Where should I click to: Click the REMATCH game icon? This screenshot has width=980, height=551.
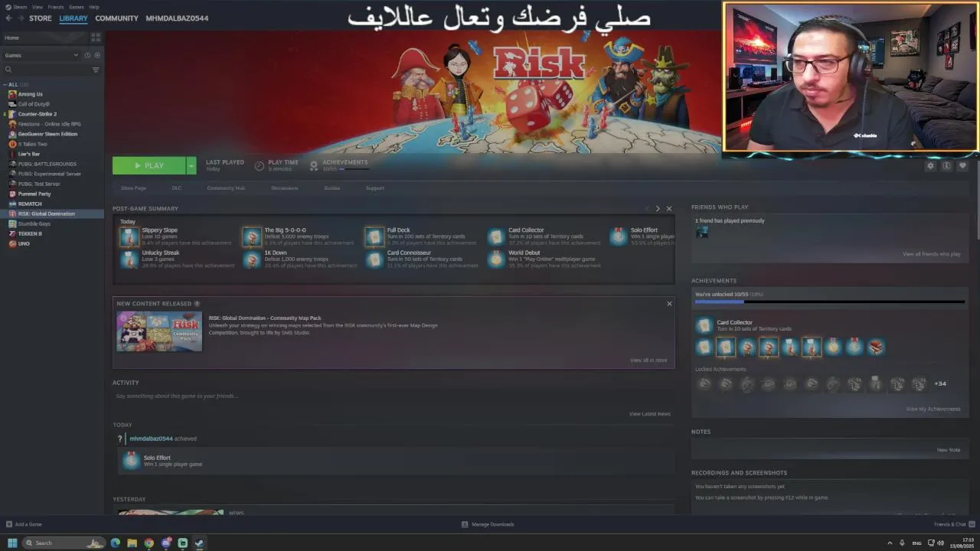click(12, 204)
